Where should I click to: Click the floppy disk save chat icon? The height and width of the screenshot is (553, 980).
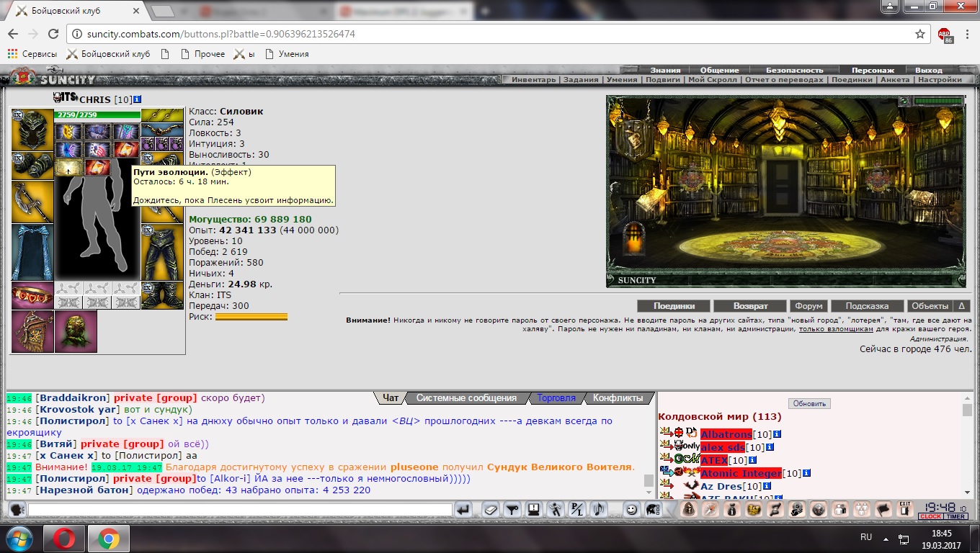533,509
